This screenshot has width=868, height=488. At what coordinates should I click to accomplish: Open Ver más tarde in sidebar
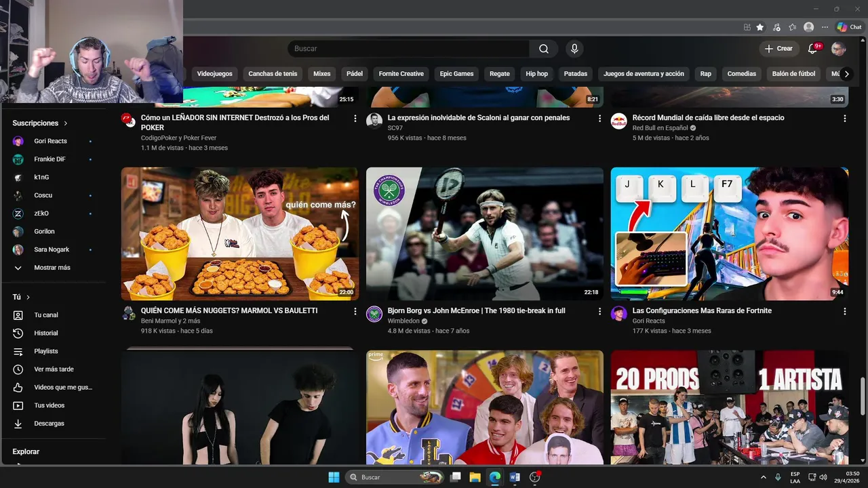[x=53, y=369]
